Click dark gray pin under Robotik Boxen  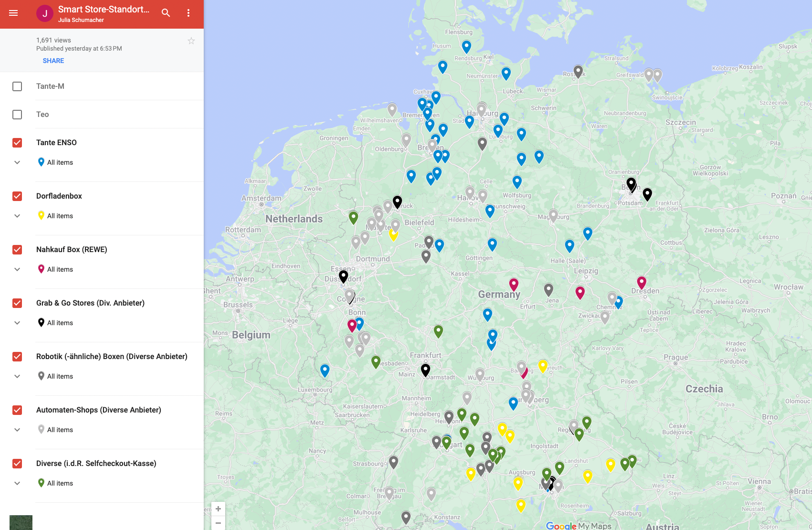(x=41, y=376)
